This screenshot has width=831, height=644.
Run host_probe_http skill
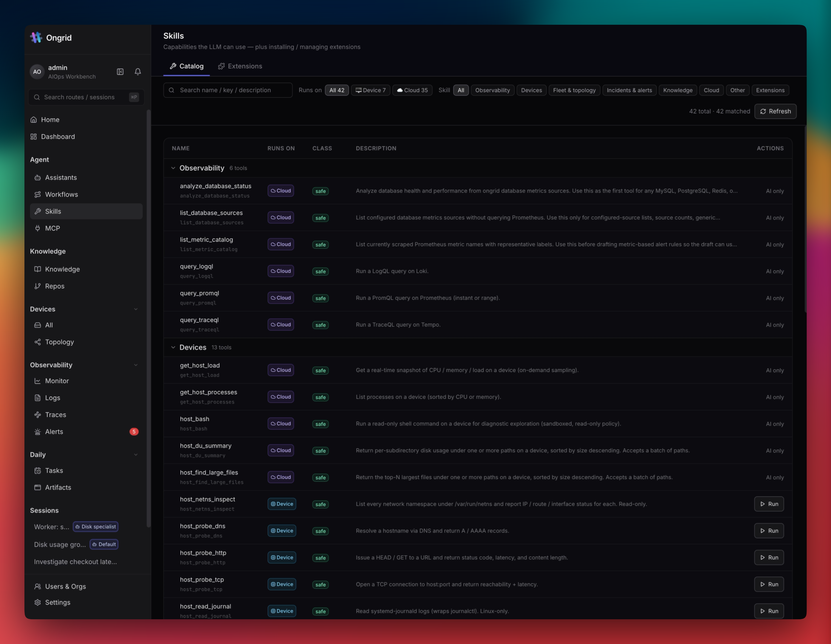[769, 557]
